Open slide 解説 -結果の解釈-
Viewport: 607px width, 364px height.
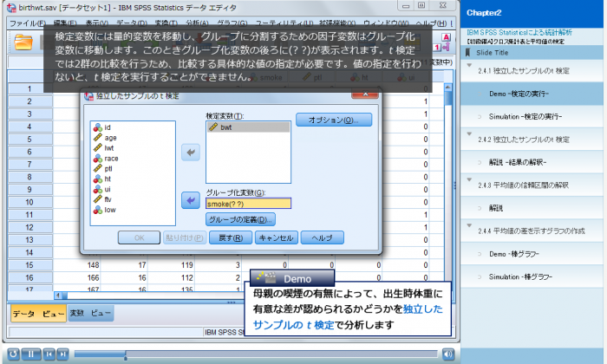(532, 162)
